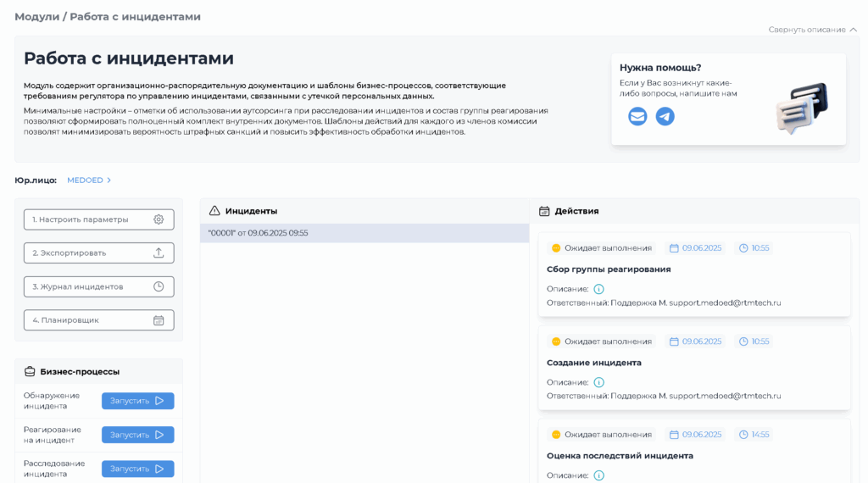Click yellow status dot on Сбор группы реагирования
Screen dimensions: 868x483
[x=556, y=248]
